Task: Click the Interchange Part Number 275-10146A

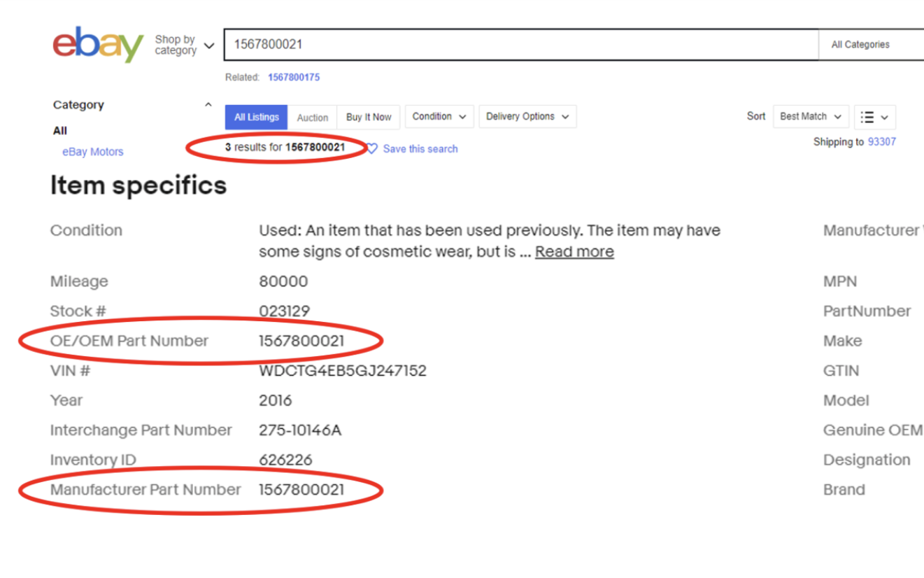Action: tap(300, 430)
